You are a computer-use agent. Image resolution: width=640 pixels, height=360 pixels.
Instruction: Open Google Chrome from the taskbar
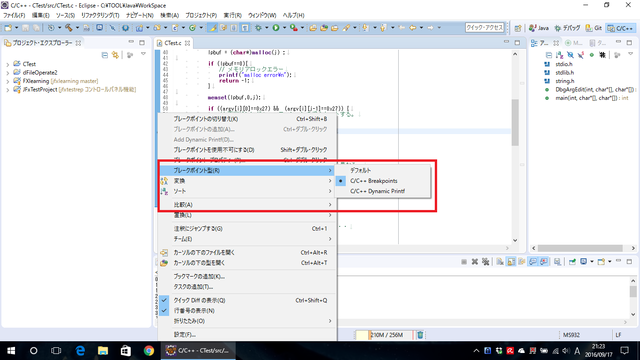click(149, 351)
